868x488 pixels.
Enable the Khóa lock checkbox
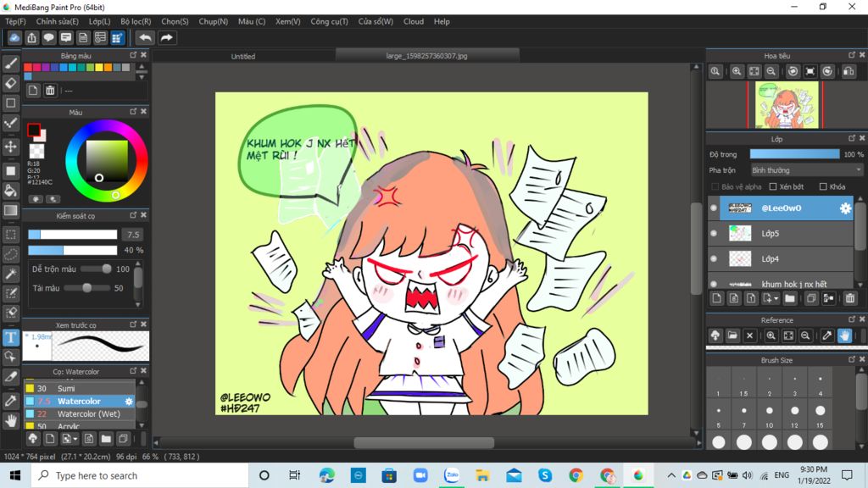pyautogui.click(x=823, y=186)
